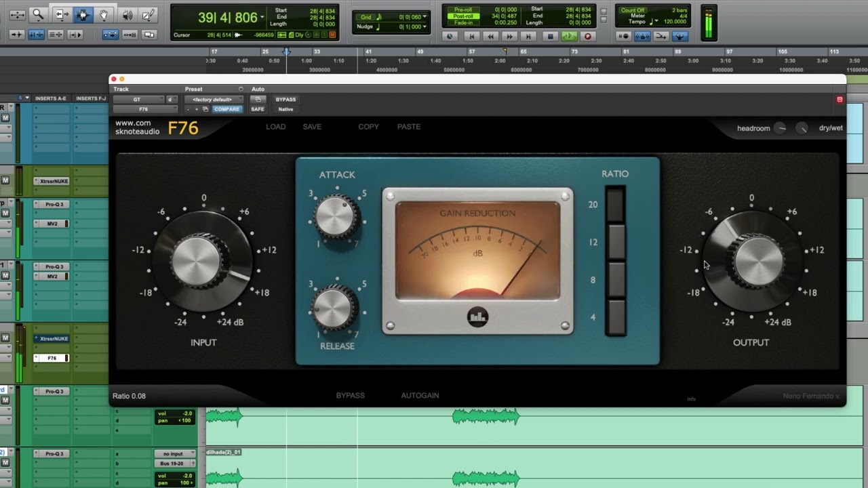
Task: Click LOAD in the F76 plug-in
Action: point(275,127)
